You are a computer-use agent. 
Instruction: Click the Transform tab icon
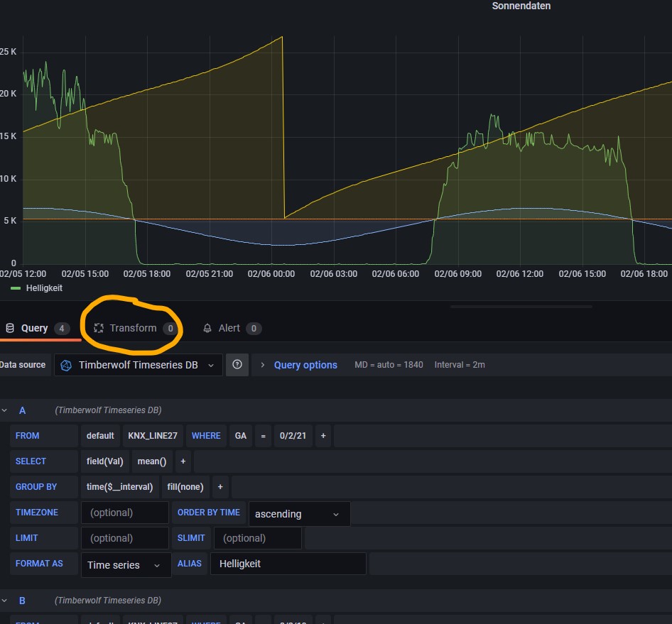click(x=99, y=328)
